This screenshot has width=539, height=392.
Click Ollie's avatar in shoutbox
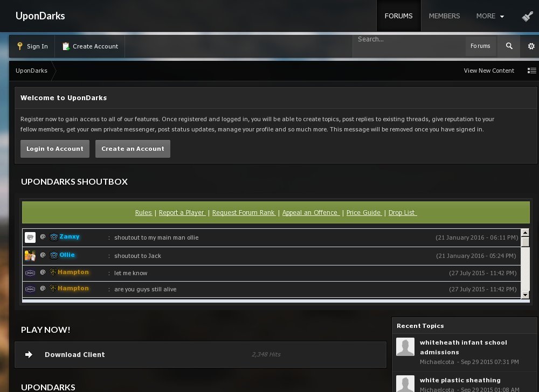click(30, 256)
